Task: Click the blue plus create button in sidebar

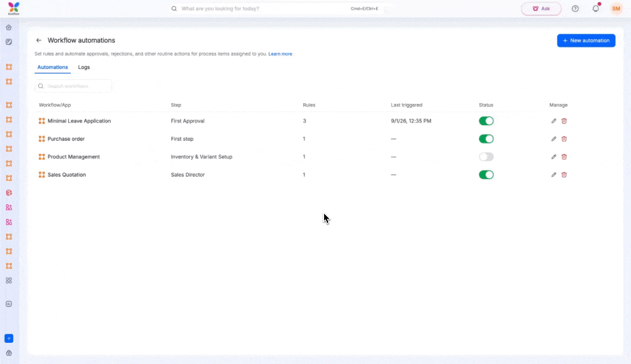Action: (9, 338)
